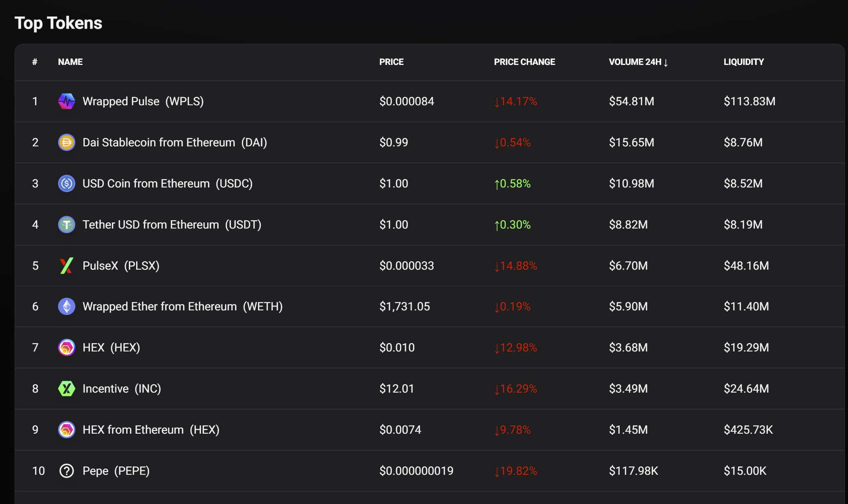848x504 pixels.
Task: Click the WETH Ether token icon
Action: tap(67, 307)
